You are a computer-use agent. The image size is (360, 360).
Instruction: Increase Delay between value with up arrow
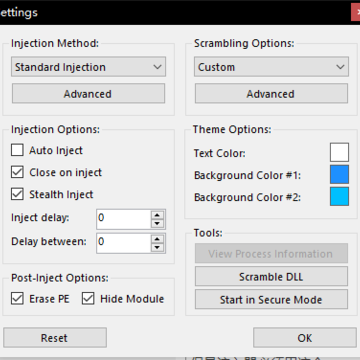pyautogui.click(x=157, y=239)
